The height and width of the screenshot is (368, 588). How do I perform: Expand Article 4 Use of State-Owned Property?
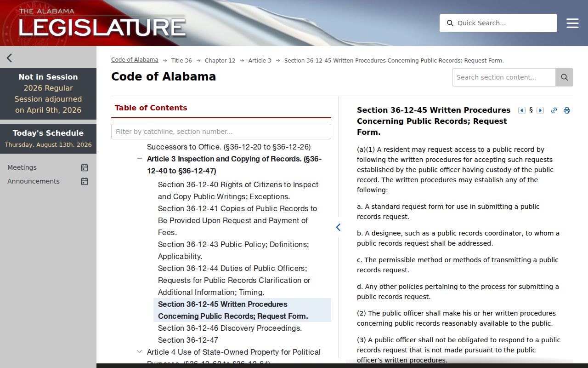(x=140, y=352)
